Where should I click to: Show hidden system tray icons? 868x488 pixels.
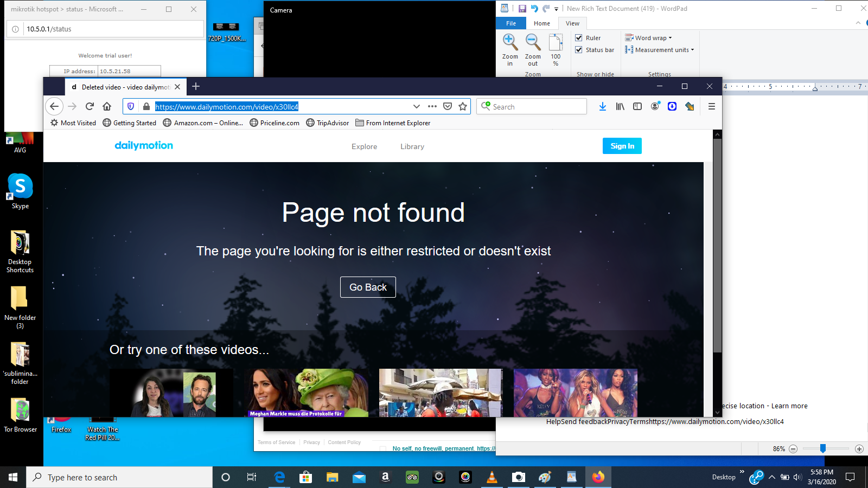pos(772,477)
